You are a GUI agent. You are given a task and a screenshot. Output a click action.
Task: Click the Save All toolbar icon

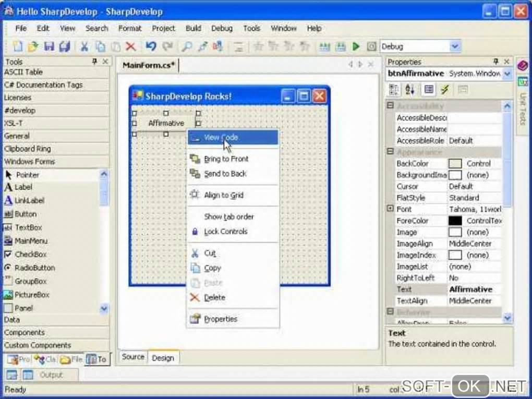[x=65, y=46]
